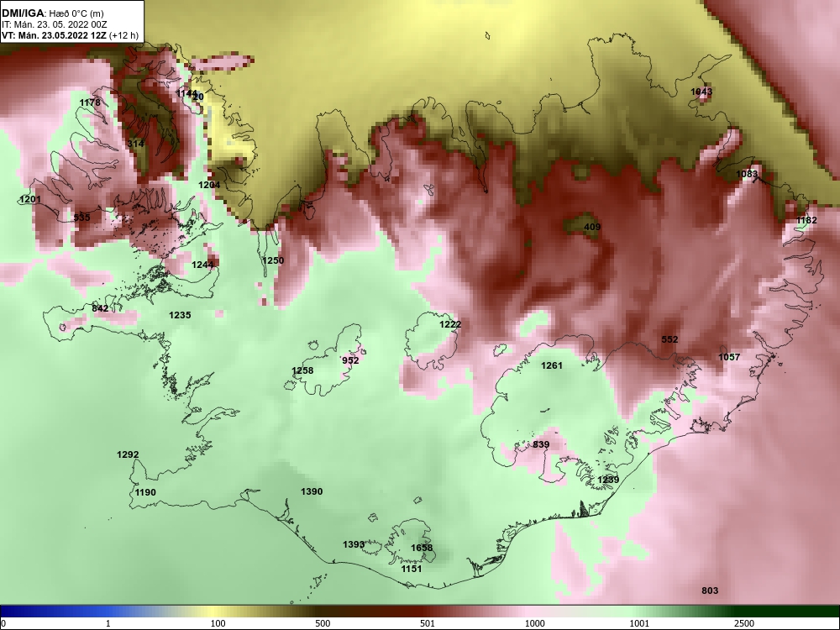Click the legend tick label 501
840x630 pixels.
point(427,623)
